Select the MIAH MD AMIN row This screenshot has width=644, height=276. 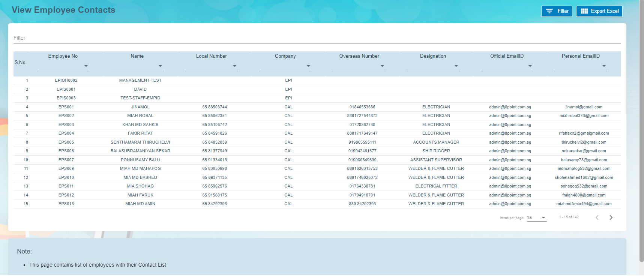pos(140,204)
